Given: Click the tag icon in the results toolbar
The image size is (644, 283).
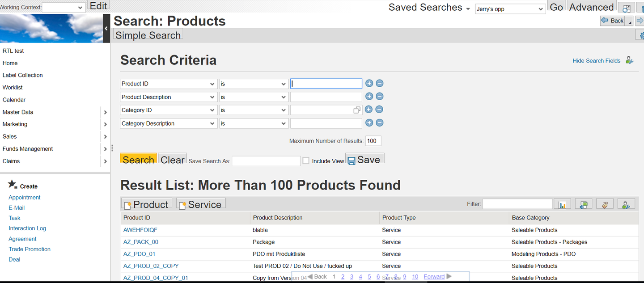Looking at the screenshot, I should pos(605,203).
